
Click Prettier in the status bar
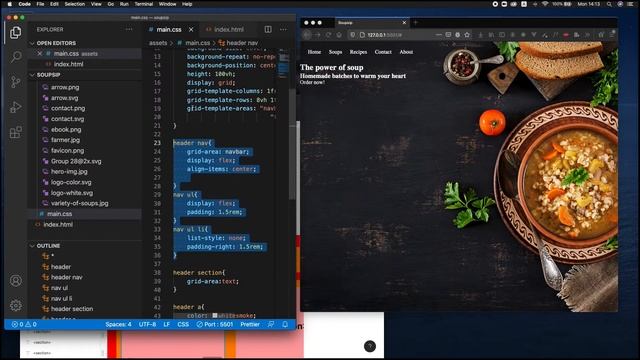click(250, 324)
